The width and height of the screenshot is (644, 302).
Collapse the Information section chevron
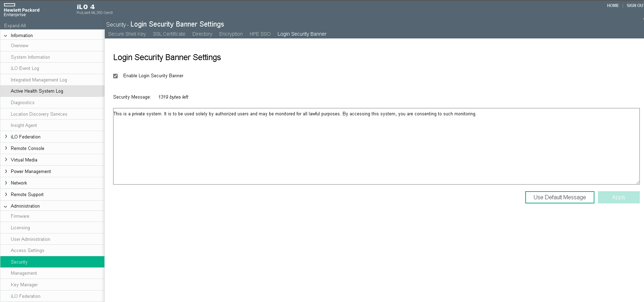click(x=6, y=36)
